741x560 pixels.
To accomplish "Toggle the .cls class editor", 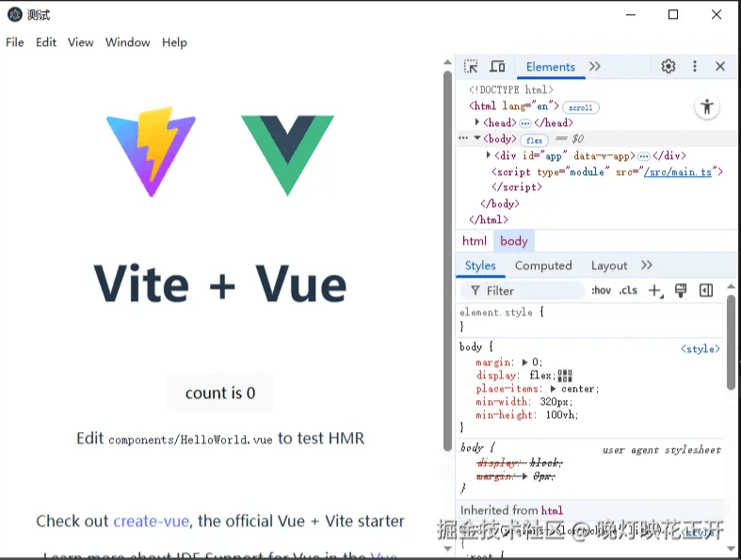I will coord(628,290).
